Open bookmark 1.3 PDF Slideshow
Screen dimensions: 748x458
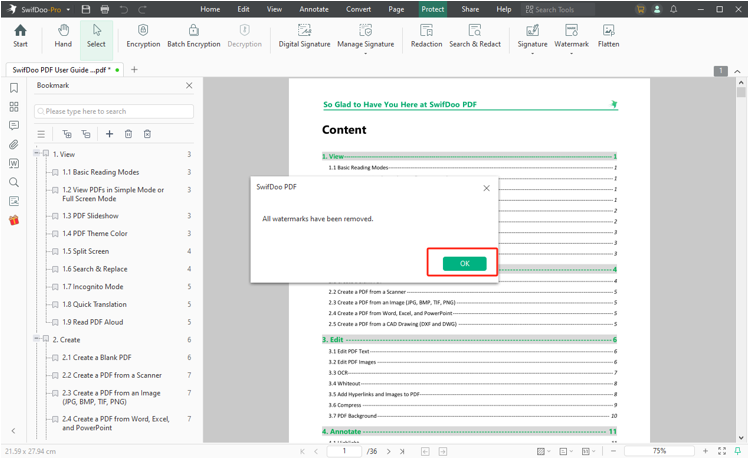(x=90, y=216)
